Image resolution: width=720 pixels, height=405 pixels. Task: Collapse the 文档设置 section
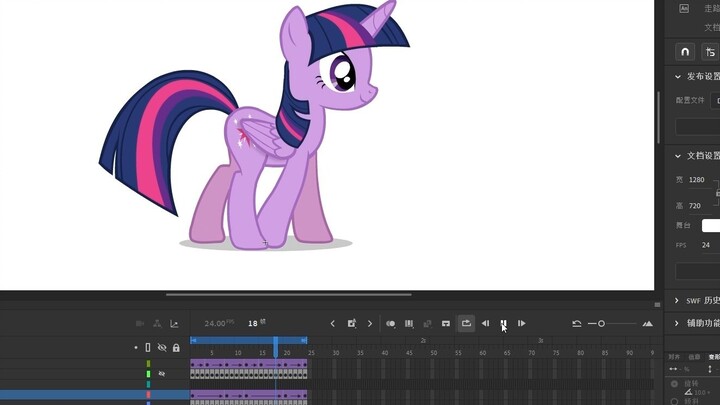tap(678, 156)
